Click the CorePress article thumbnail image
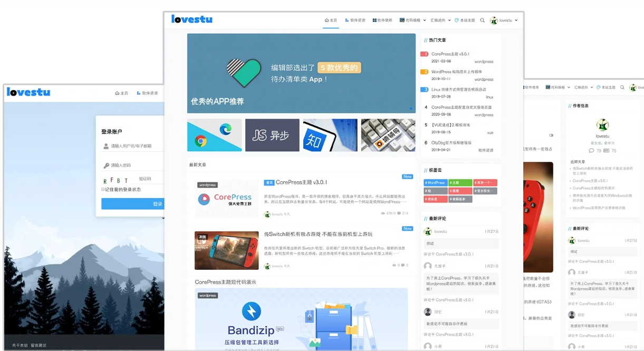 point(227,199)
